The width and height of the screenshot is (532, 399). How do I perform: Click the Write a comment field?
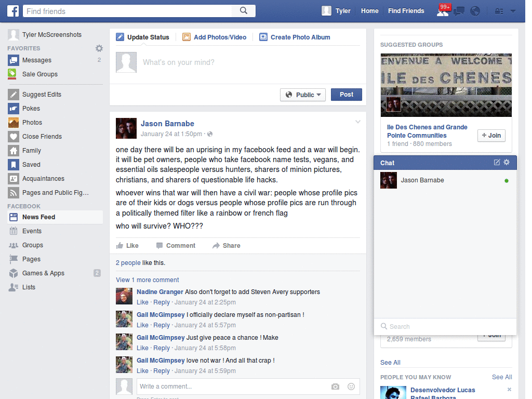pyautogui.click(x=248, y=387)
